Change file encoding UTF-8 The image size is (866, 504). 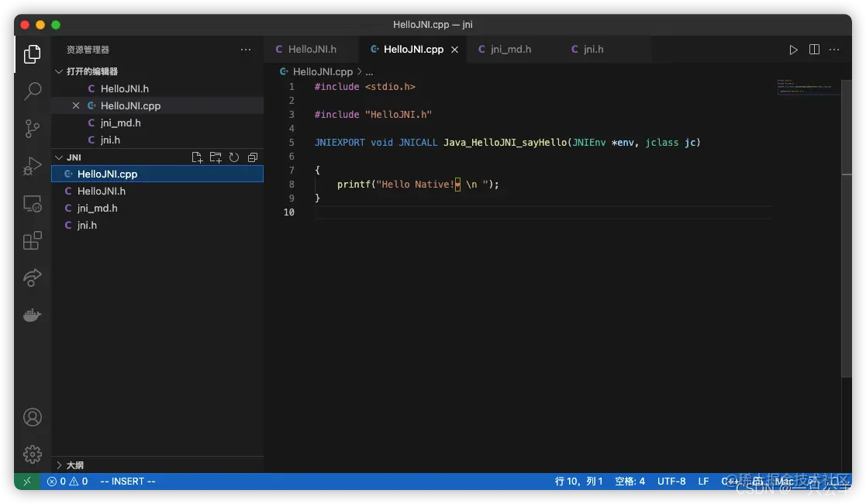click(x=671, y=482)
